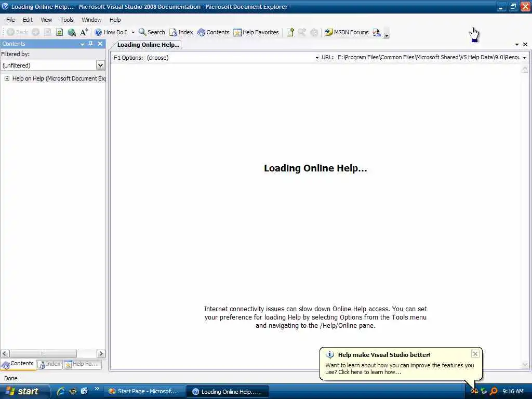The image size is (532, 399).
Task: Select the Loading Online Help document tab
Action: 148,45
